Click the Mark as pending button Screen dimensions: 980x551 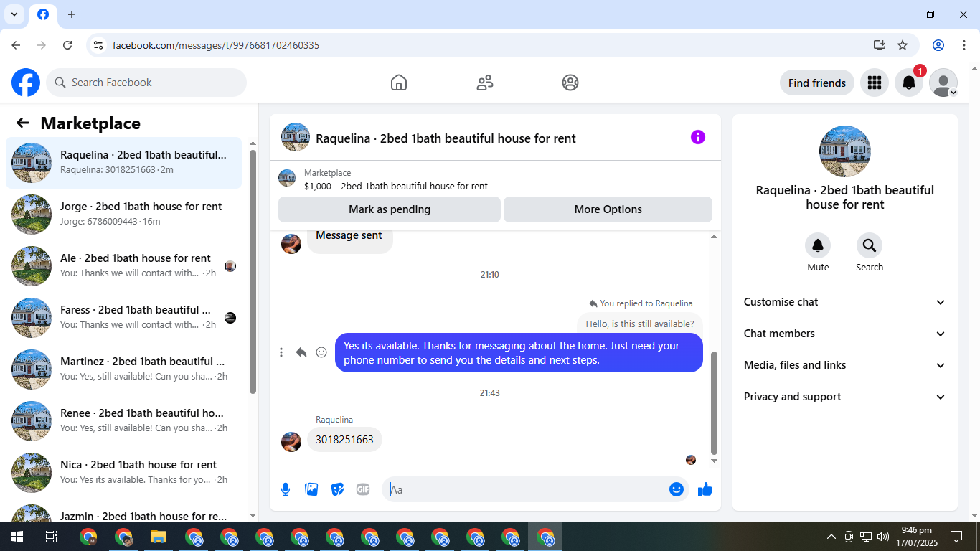(x=390, y=209)
